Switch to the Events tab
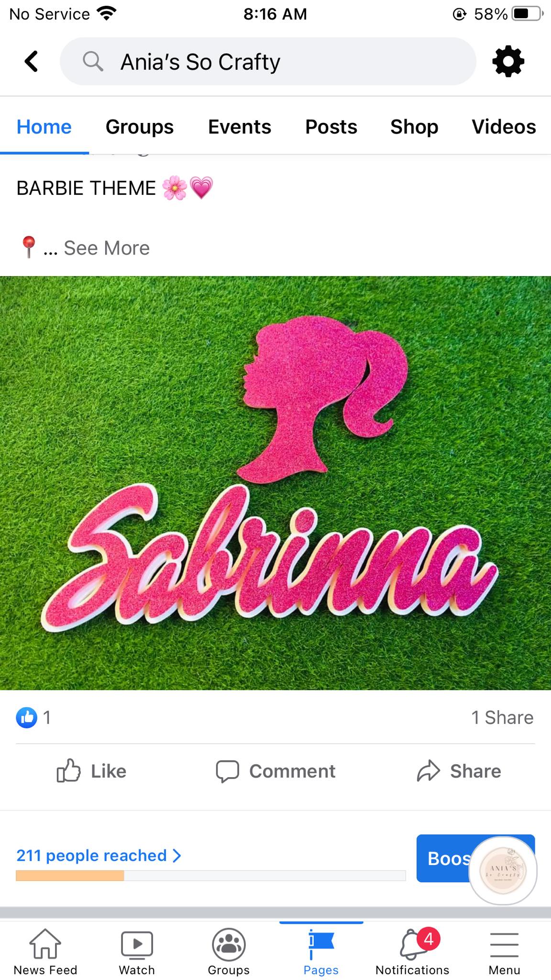The height and width of the screenshot is (980, 551). [x=240, y=127]
